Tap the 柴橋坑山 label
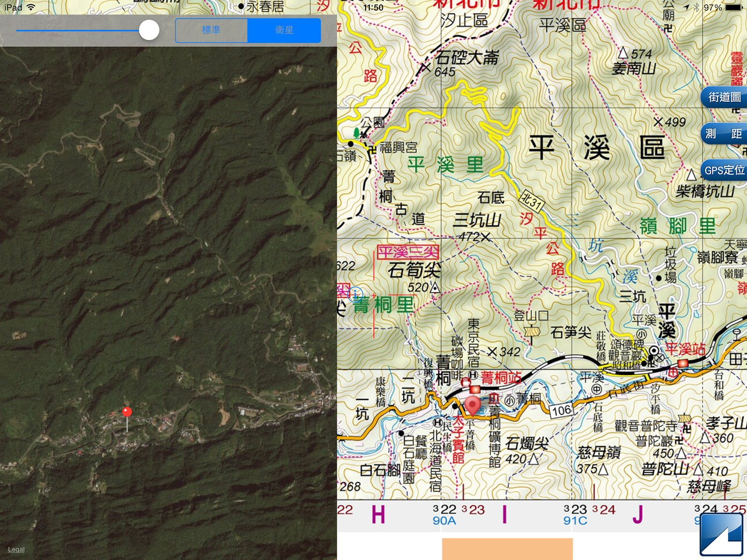Image resolution: width=747 pixels, height=560 pixels. [705, 191]
